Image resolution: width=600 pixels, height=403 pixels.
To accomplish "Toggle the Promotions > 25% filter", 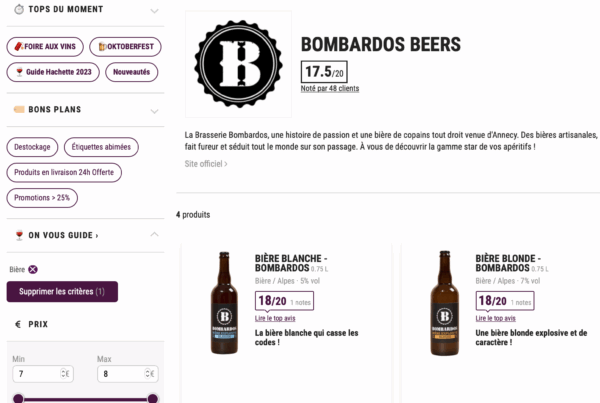I will tap(42, 198).
